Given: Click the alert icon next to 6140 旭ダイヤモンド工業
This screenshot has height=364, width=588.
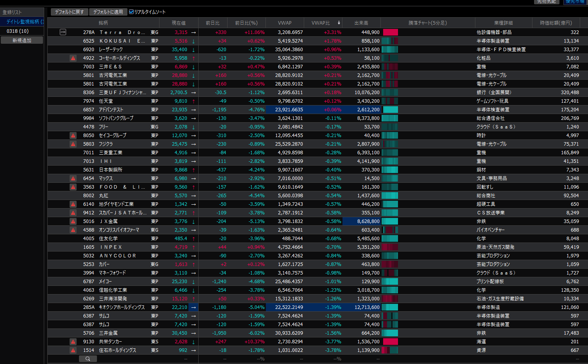Looking at the screenshot, I should point(73,204).
